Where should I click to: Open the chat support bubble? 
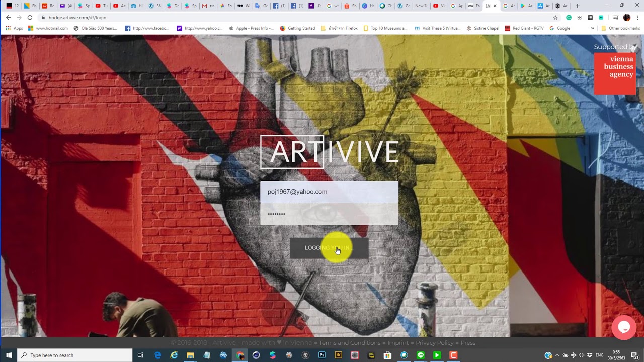coord(624,327)
